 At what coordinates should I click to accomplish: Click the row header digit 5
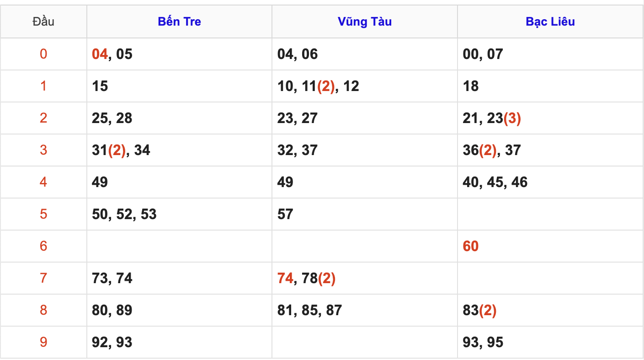coord(43,214)
